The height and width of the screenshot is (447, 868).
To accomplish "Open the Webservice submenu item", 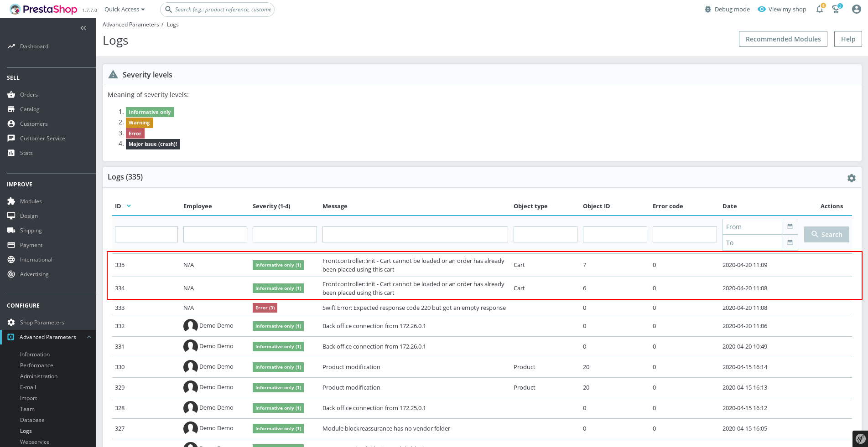I will 35,442.
